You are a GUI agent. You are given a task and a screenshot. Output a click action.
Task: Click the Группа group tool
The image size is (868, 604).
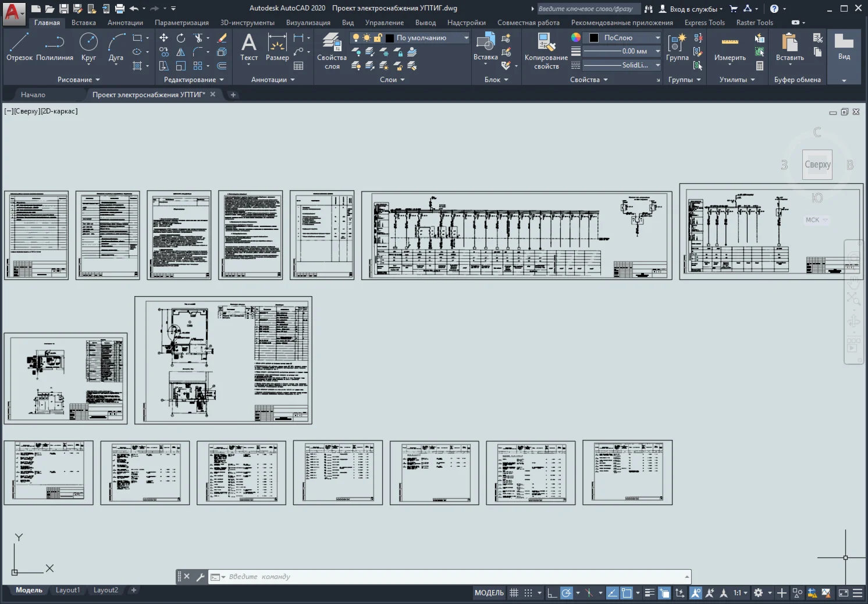[677, 47]
